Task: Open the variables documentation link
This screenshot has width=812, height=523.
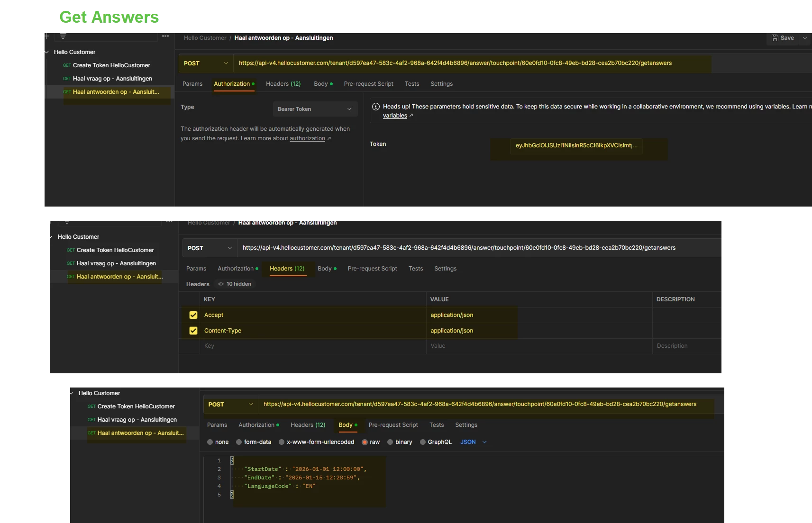Action: (x=395, y=116)
